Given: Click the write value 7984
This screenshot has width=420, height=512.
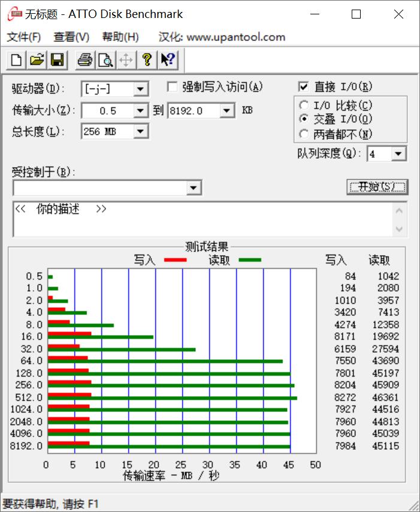Looking at the screenshot, I should [345, 446].
